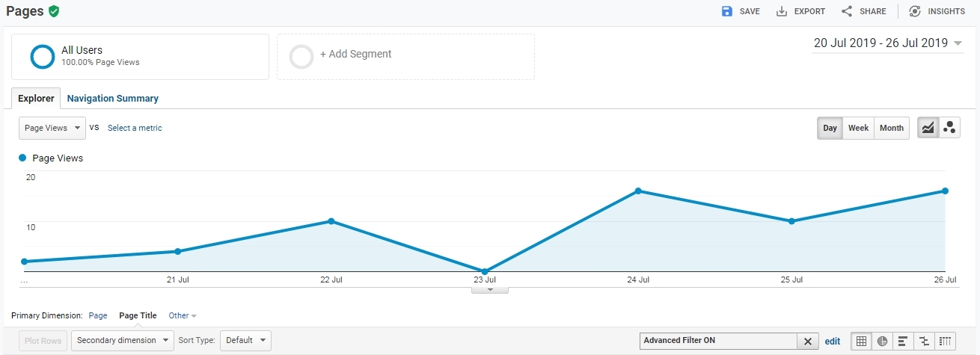The height and width of the screenshot is (355, 980).
Task: Select the comparison view icon
Action: click(925, 341)
